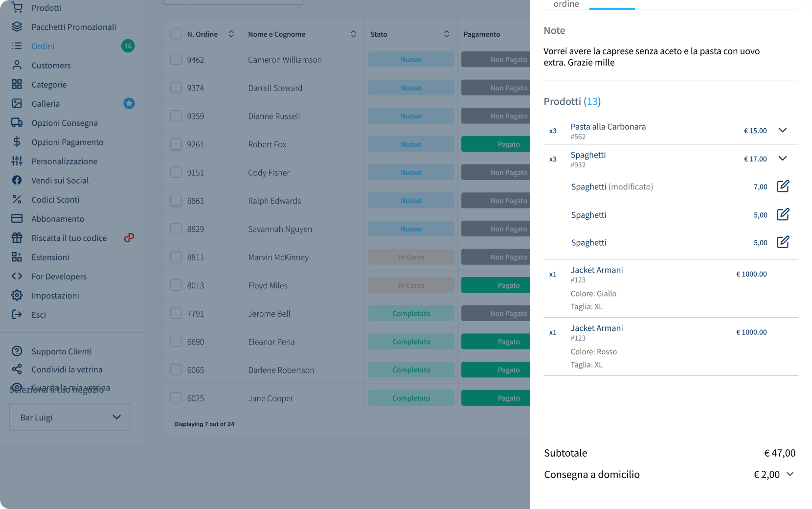
Task: Sort table by N. Ordine column
Action: point(231,34)
